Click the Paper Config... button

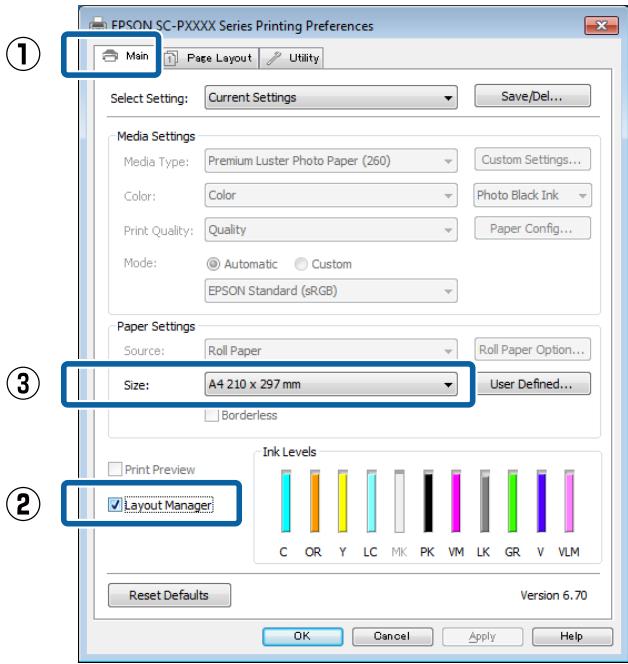click(x=532, y=229)
